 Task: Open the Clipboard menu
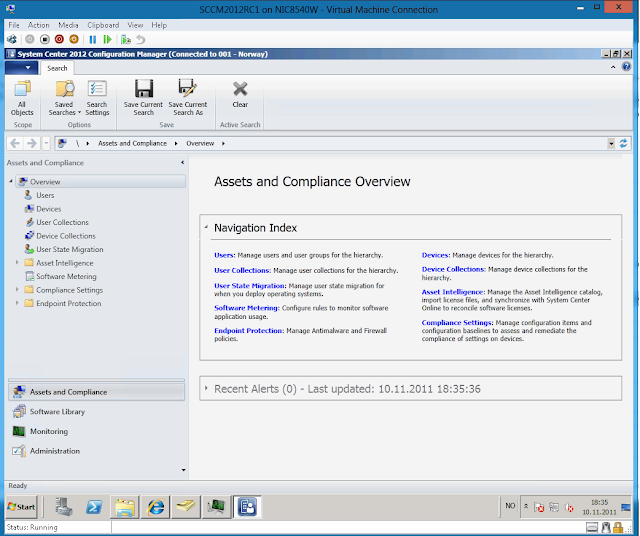[x=103, y=25]
